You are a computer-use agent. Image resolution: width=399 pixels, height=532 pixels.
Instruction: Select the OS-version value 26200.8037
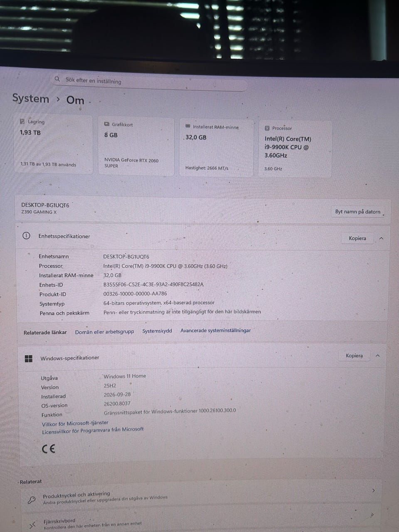pyautogui.click(x=117, y=403)
